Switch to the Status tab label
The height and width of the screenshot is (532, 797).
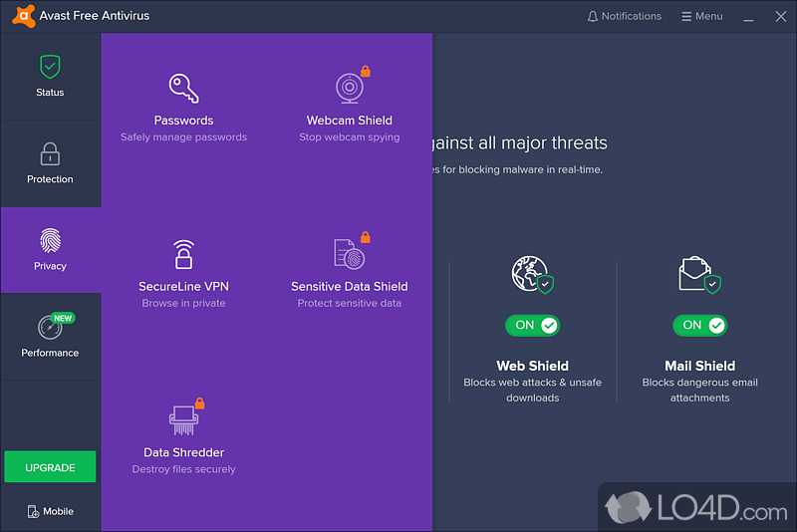pyautogui.click(x=50, y=93)
